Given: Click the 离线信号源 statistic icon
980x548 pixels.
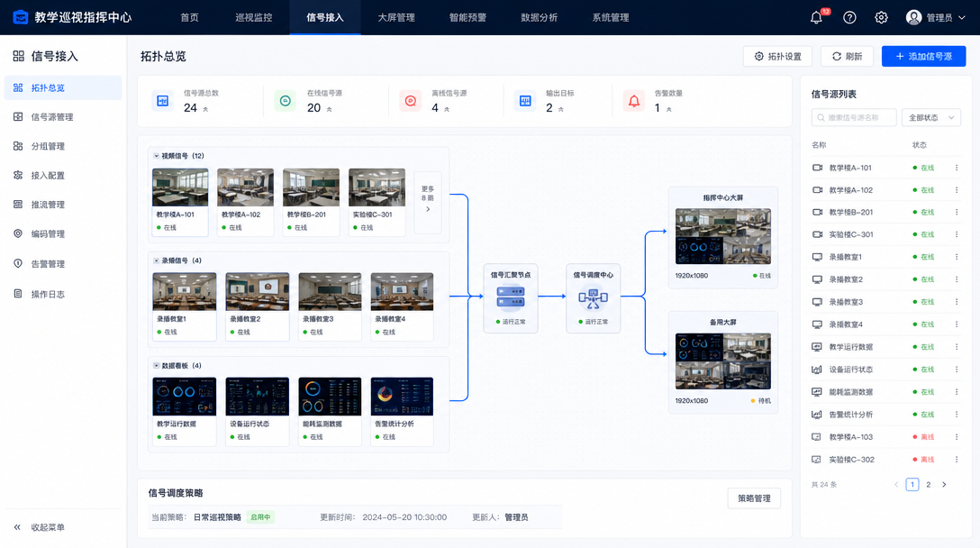Looking at the screenshot, I should [411, 101].
